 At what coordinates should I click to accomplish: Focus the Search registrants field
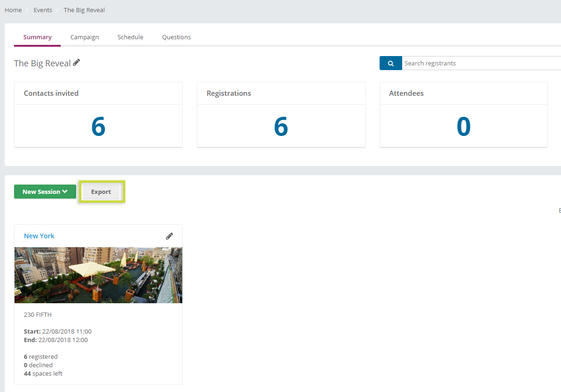pos(482,63)
